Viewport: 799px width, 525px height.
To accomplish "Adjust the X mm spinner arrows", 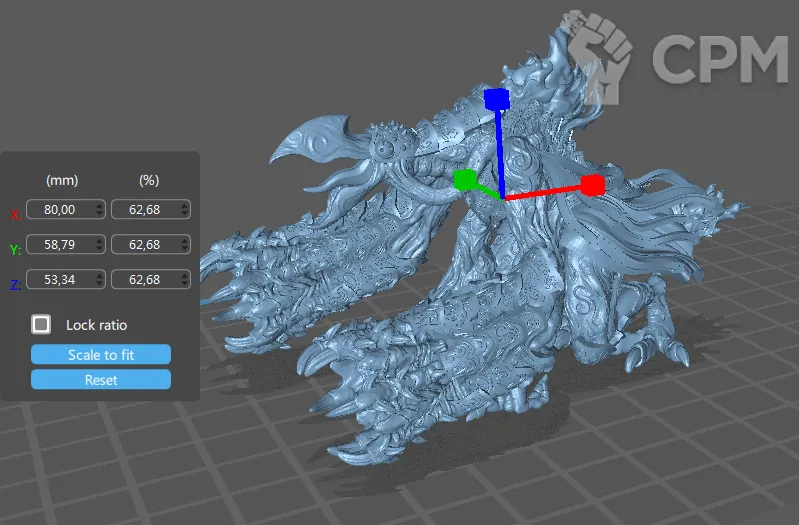I will coord(98,209).
